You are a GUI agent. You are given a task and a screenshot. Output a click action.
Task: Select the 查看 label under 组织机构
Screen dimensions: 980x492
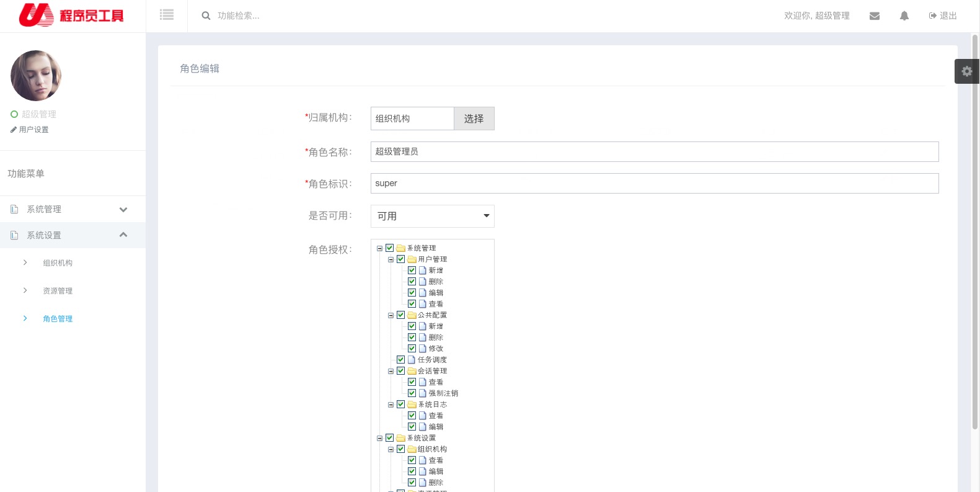[436, 460]
